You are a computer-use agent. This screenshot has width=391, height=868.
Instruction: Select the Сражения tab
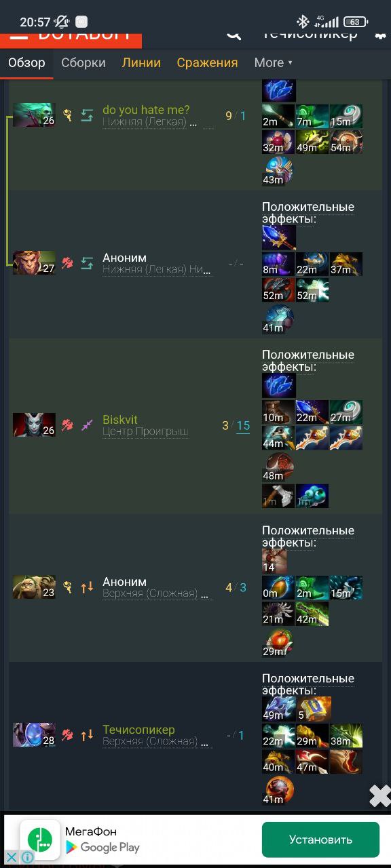click(x=207, y=63)
